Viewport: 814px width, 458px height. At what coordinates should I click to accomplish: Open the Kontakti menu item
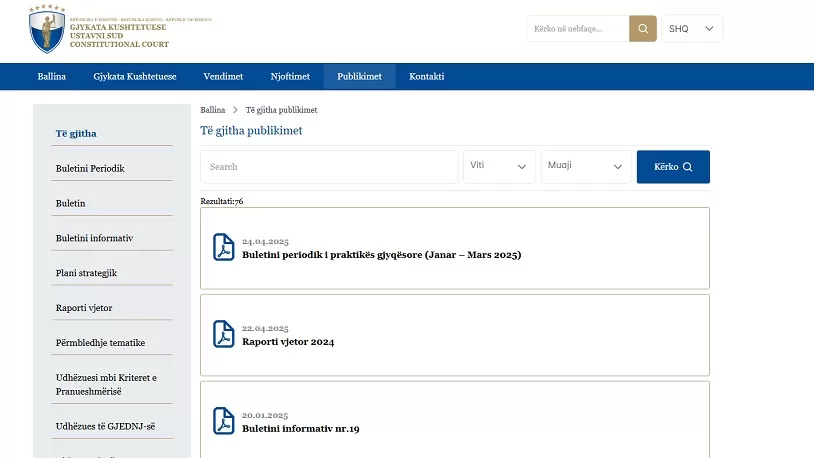(427, 77)
